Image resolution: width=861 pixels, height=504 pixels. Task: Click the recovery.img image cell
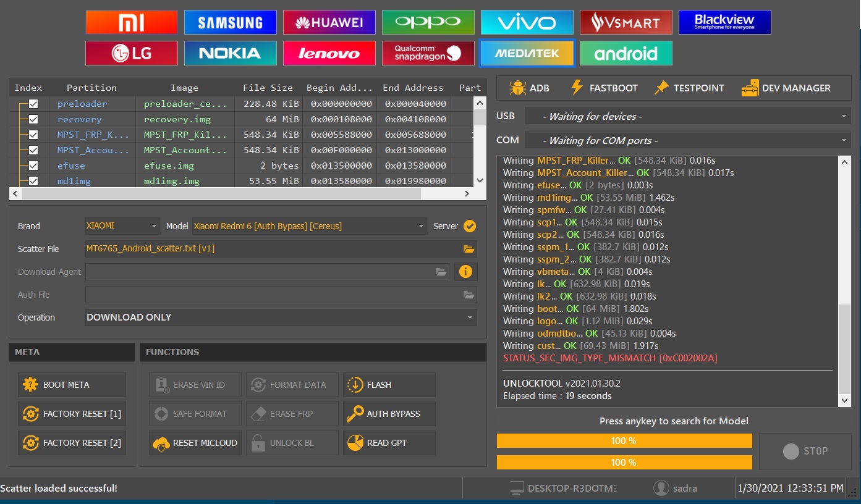184,119
